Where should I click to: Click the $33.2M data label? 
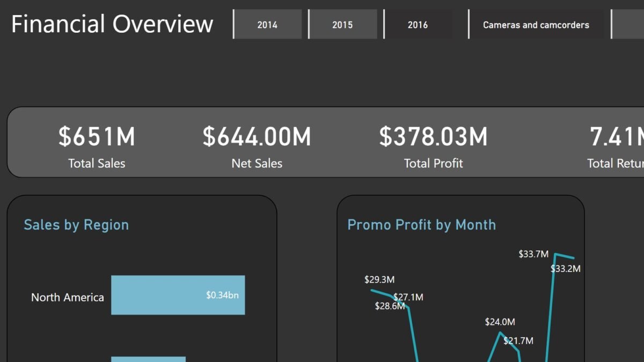click(x=566, y=269)
